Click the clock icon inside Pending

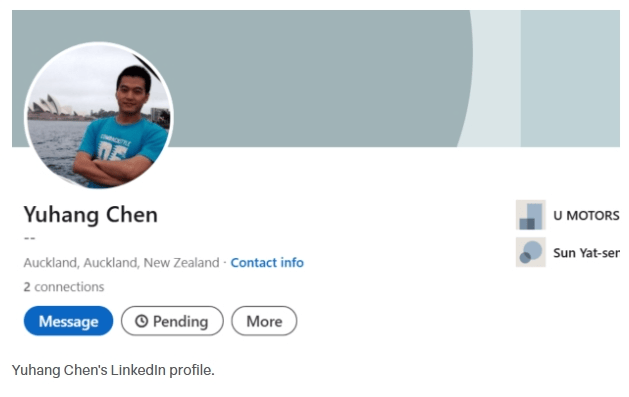141,321
